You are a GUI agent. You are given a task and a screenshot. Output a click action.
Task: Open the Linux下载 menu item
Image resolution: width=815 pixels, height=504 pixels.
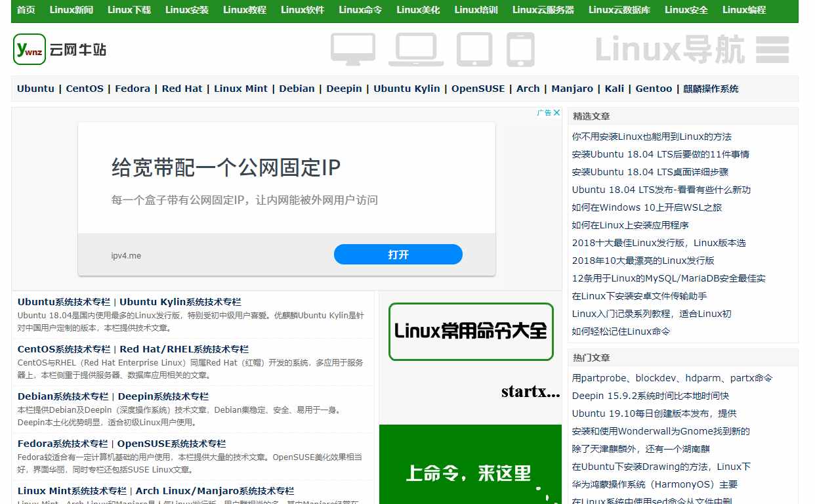(129, 10)
